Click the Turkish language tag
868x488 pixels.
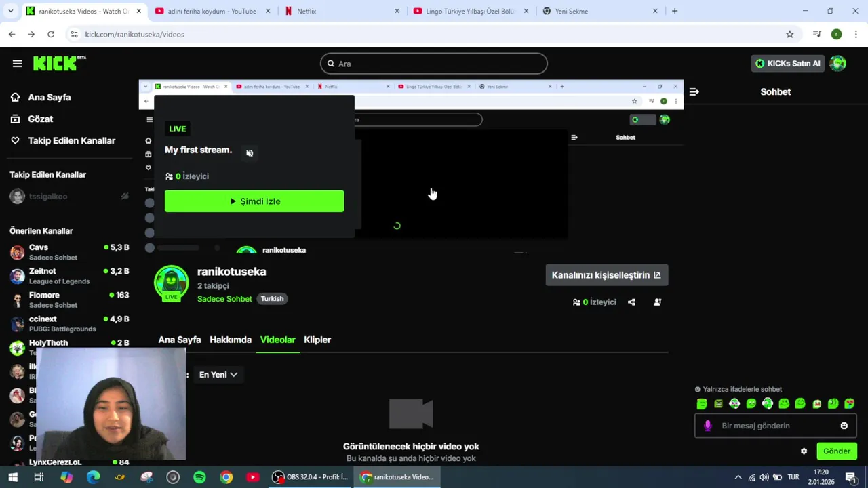272,299
